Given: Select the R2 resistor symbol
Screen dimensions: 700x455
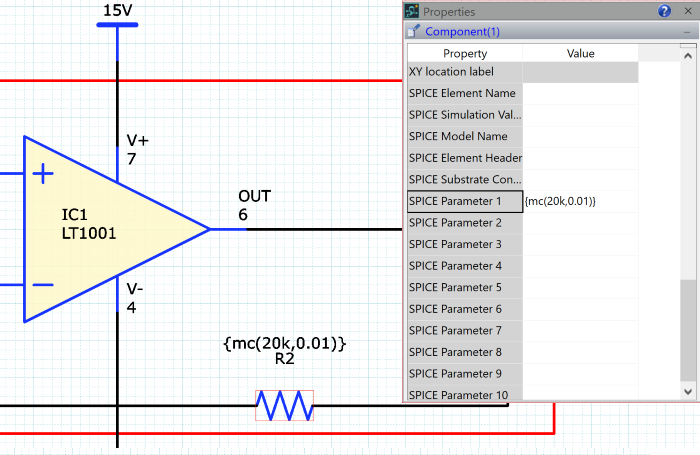Looking at the screenshot, I should point(284,405).
